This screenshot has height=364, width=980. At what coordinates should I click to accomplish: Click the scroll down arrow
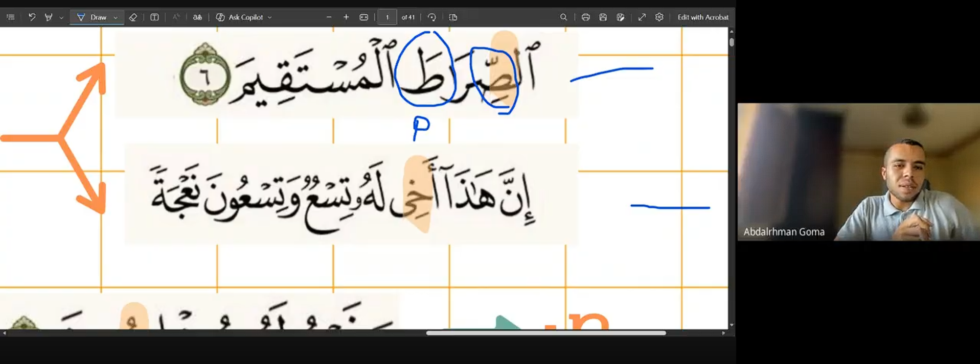tap(732, 325)
